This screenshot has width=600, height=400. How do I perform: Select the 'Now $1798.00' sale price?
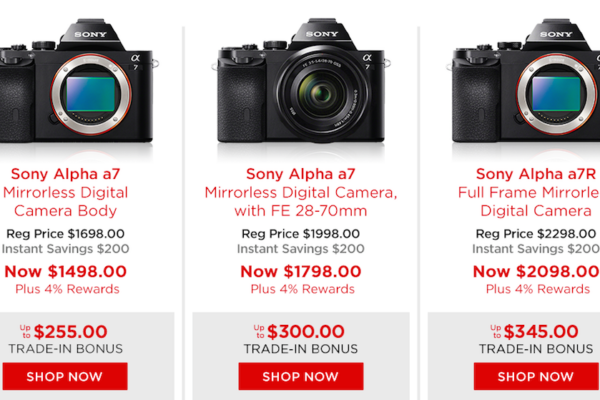[300, 270]
